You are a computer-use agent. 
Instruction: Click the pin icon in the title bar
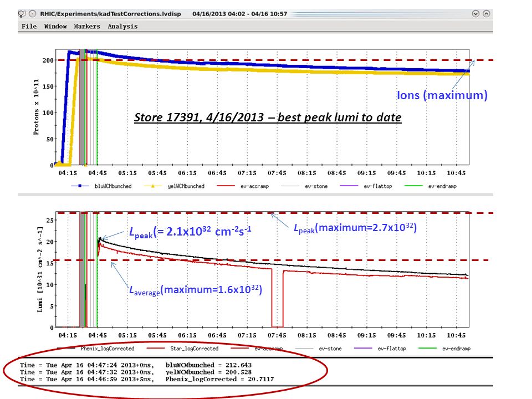tap(22, 14)
